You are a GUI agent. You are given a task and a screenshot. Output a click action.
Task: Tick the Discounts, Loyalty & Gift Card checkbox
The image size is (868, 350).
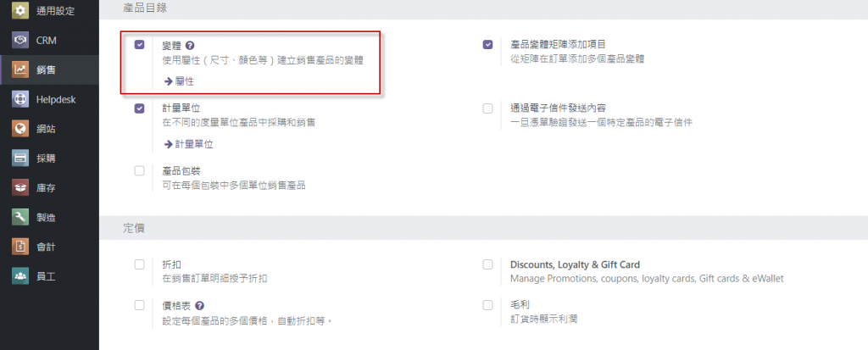tap(487, 264)
